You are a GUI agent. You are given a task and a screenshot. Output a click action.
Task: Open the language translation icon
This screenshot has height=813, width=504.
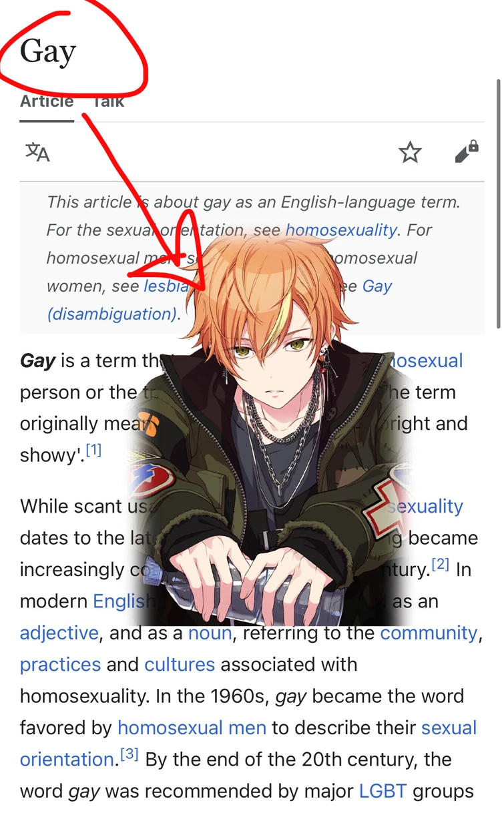point(37,152)
